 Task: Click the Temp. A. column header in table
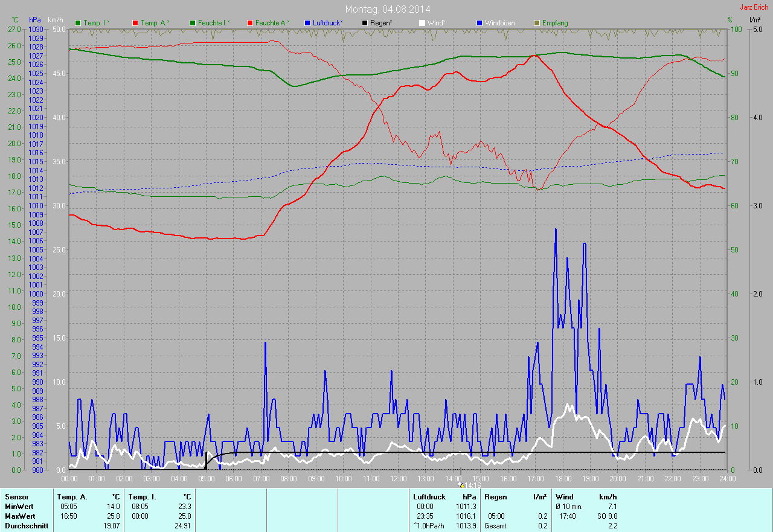point(72,497)
